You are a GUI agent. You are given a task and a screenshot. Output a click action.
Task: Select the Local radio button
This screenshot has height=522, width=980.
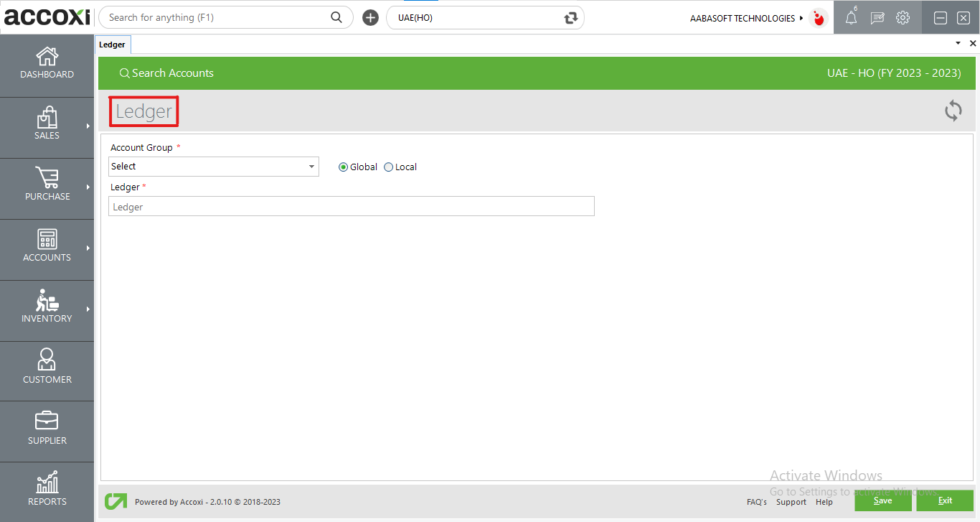point(389,167)
